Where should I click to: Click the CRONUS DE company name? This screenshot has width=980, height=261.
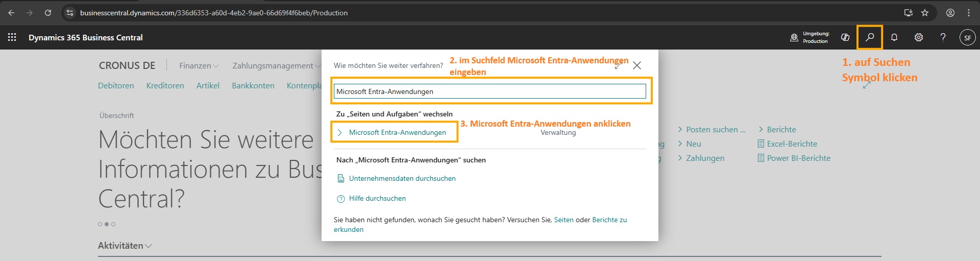pos(127,65)
